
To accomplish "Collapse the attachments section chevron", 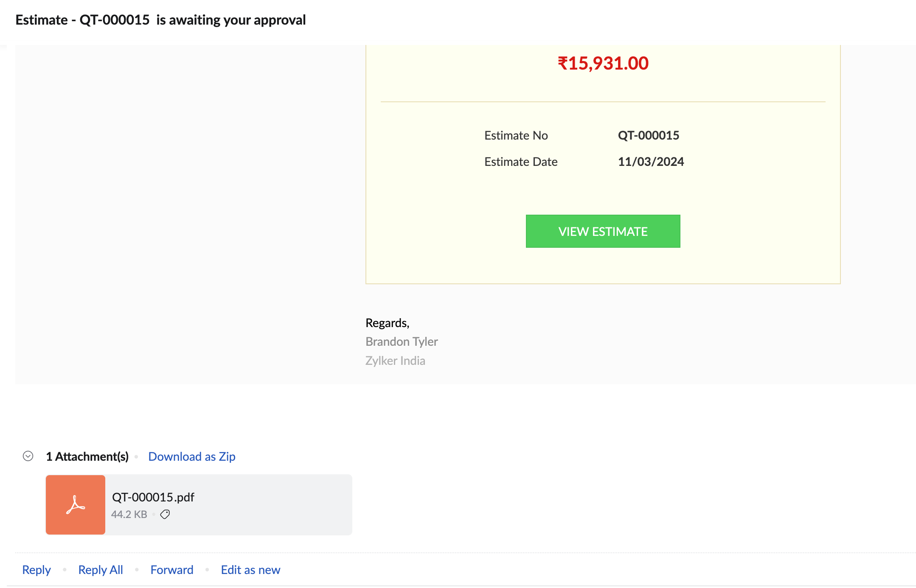I will pos(28,456).
